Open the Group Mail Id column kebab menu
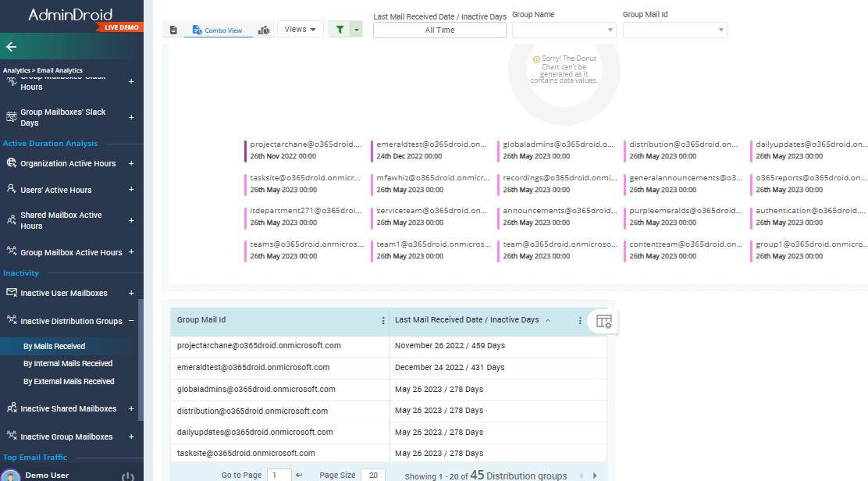The width and height of the screenshot is (868, 481). [382, 320]
